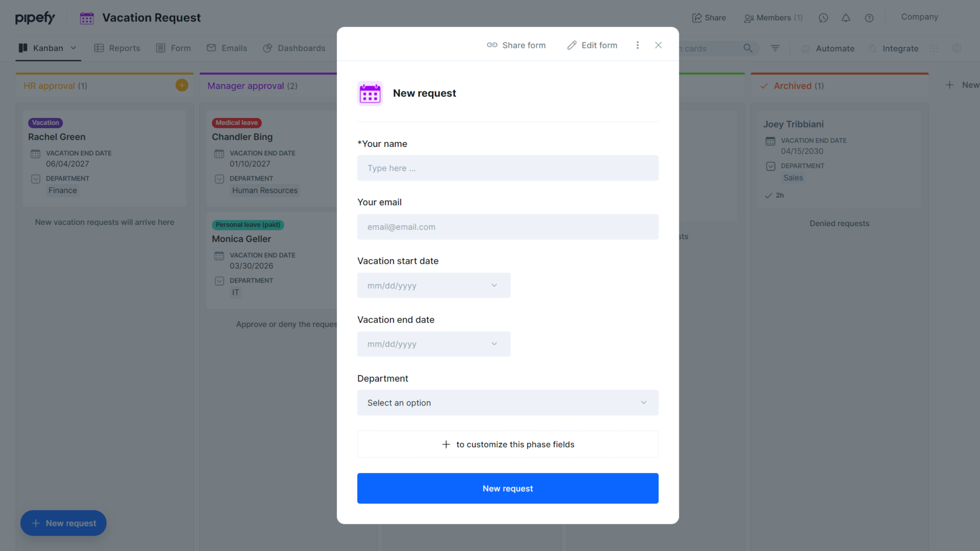Click the Your email input field
Image resolution: width=980 pixels, height=551 pixels.
click(x=507, y=227)
